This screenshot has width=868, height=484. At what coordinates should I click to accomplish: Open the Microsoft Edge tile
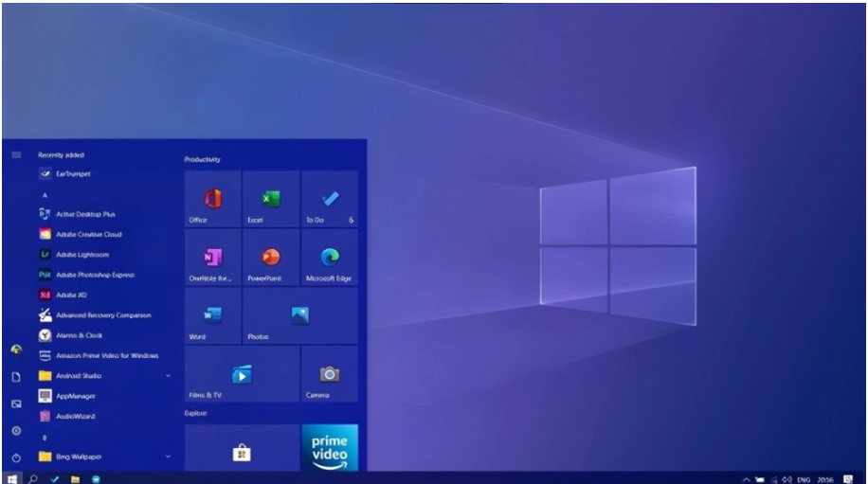(330, 258)
